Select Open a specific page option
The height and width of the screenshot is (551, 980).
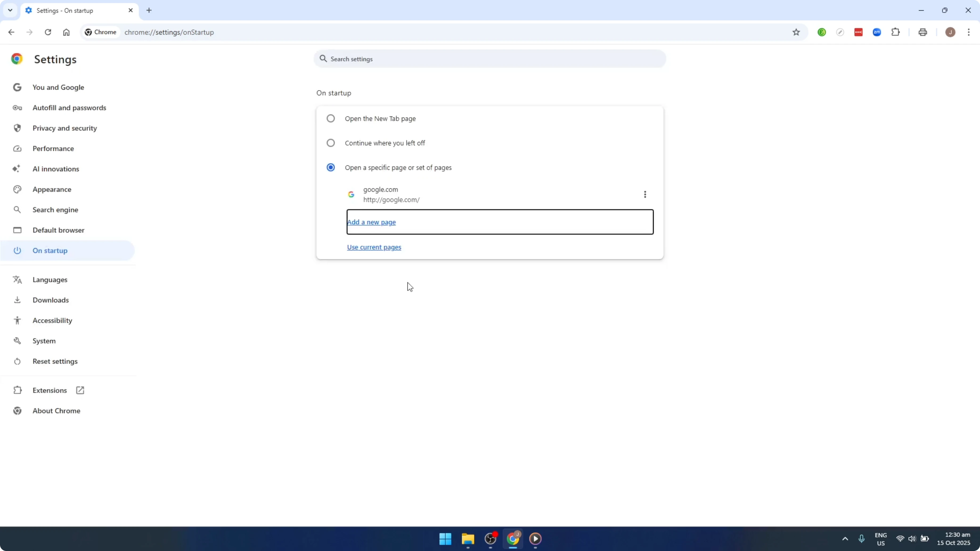point(330,167)
